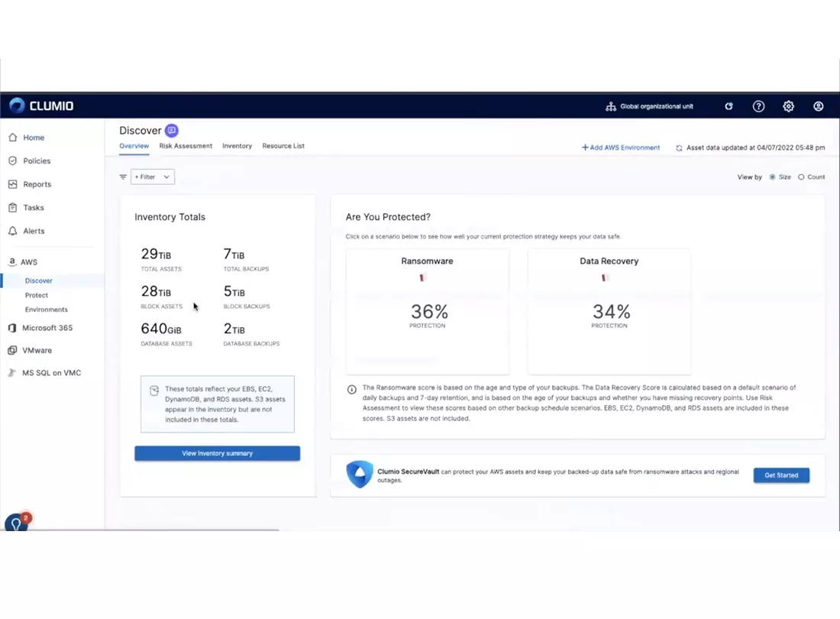Select the Ransomware 36% protection card
Screen dimensions: 840x619
tap(427, 311)
